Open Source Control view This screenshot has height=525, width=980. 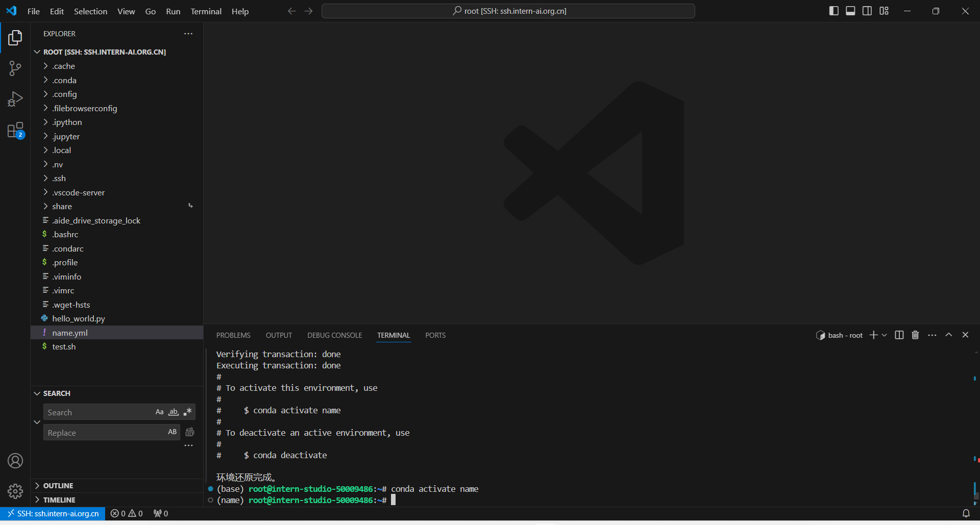point(15,68)
